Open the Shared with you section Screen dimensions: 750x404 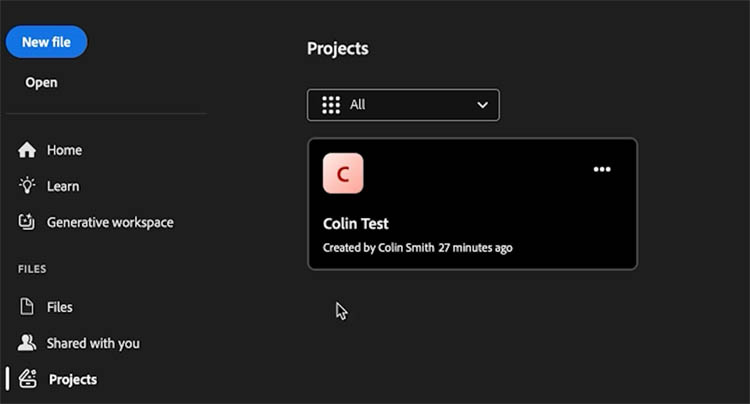pos(93,343)
